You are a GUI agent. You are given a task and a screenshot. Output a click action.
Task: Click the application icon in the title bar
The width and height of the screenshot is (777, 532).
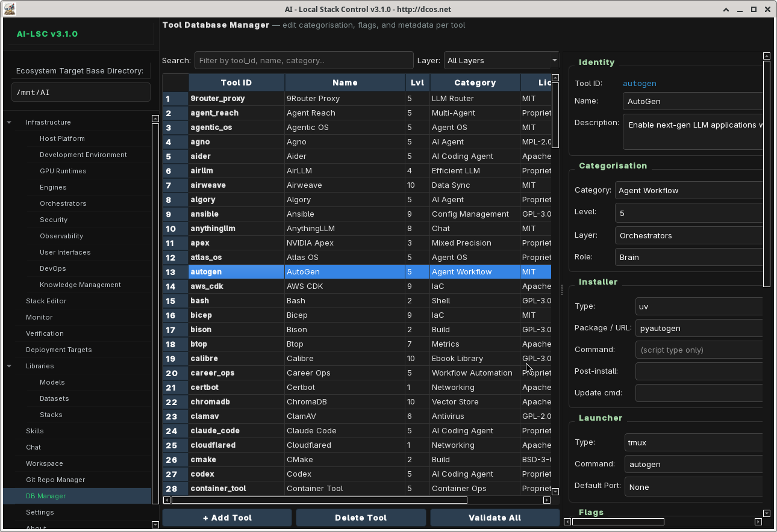[10, 9]
